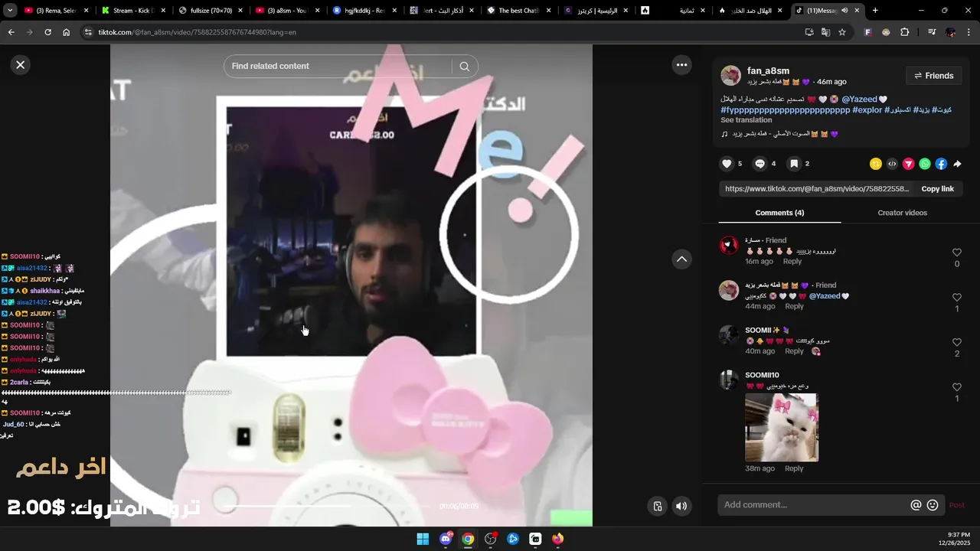The width and height of the screenshot is (980, 551).
Task: Reply to comment posted 40m ago
Action: tap(794, 351)
